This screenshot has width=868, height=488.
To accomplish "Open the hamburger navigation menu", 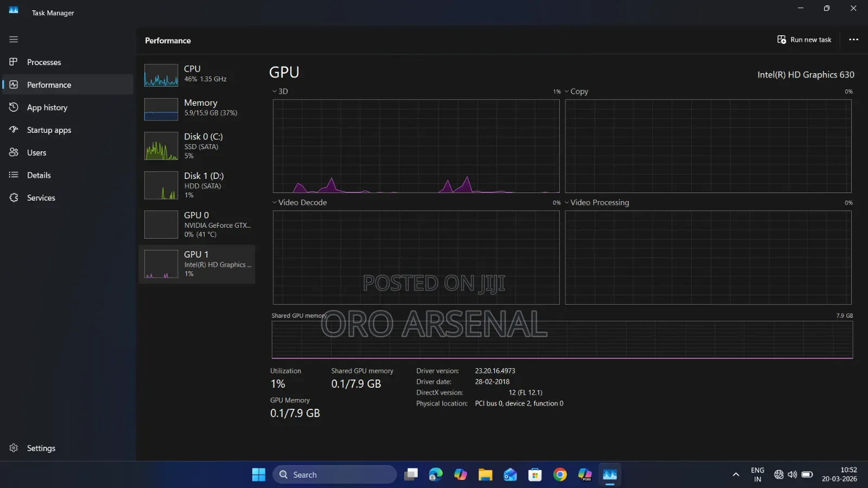I will [x=14, y=40].
